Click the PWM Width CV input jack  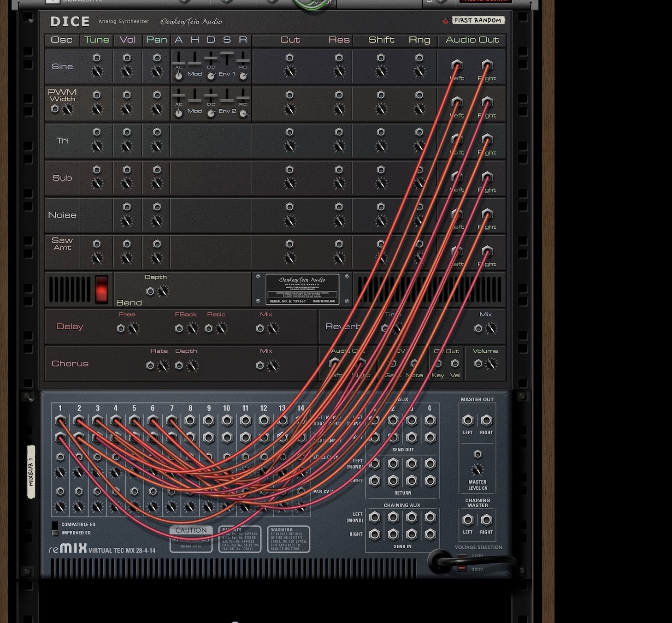click(x=55, y=109)
